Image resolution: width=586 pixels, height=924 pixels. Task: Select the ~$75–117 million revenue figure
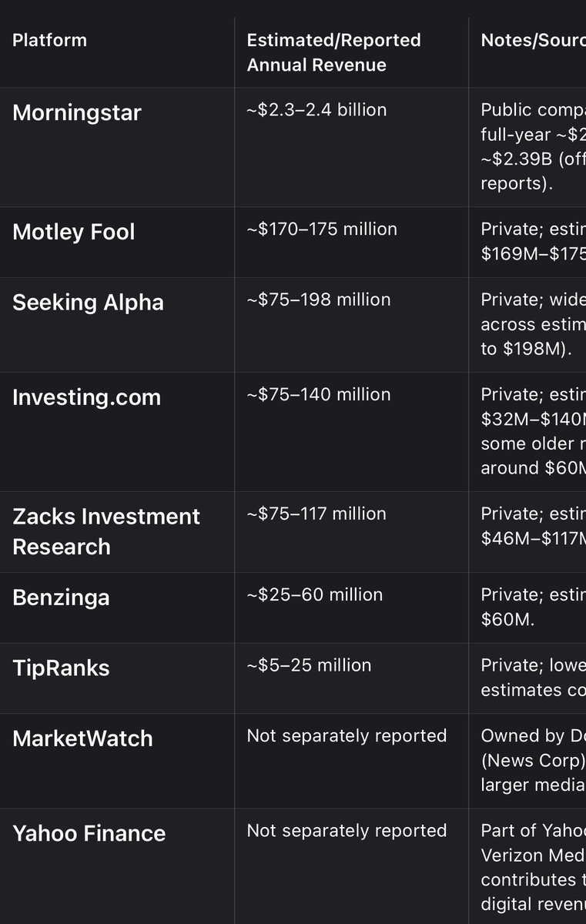(316, 514)
